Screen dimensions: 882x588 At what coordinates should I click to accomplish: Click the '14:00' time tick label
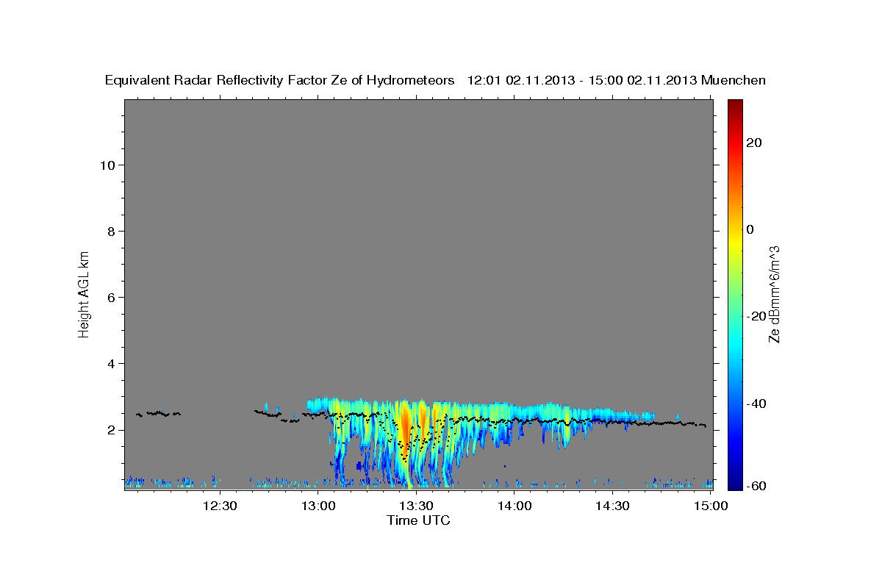pos(514,506)
